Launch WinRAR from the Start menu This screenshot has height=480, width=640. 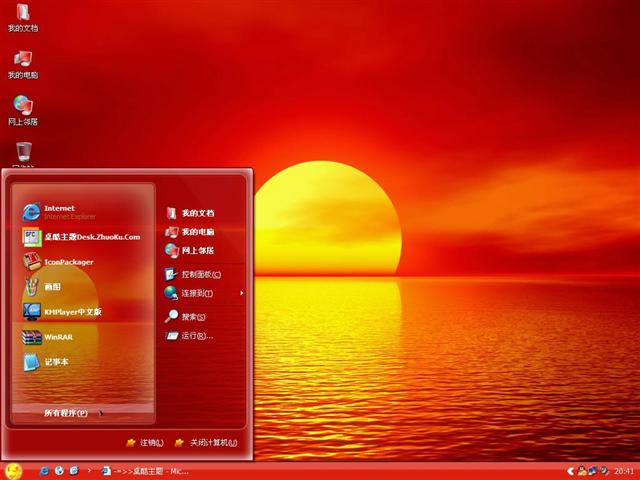[48, 337]
